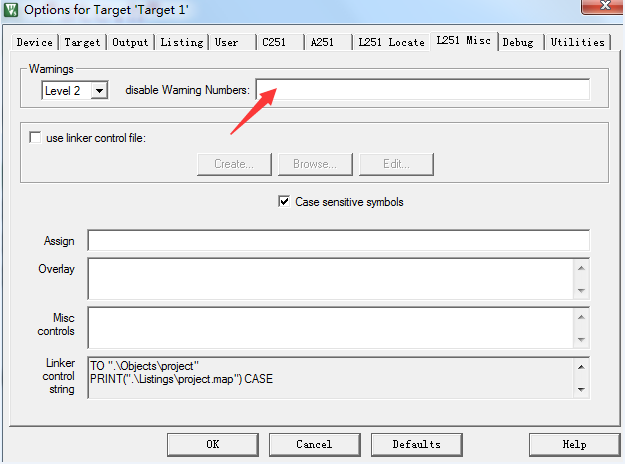Open the Target tab
625x464 pixels.
point(83,42)
